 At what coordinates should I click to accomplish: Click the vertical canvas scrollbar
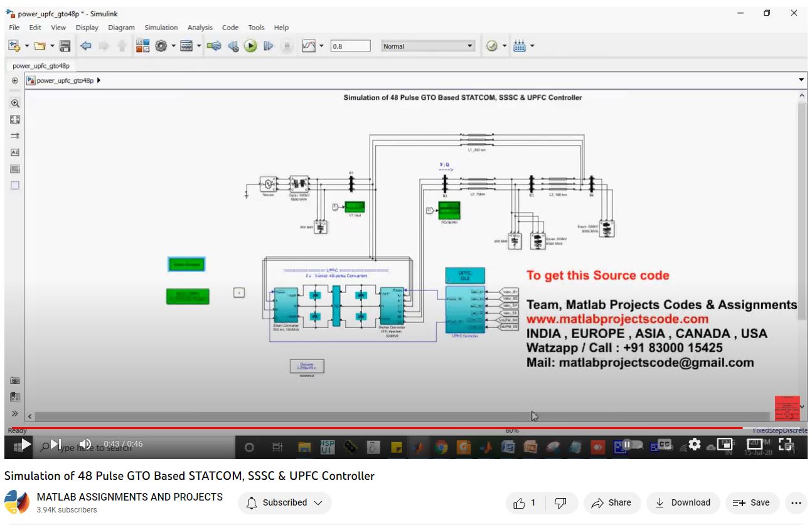tap(802, 210)
